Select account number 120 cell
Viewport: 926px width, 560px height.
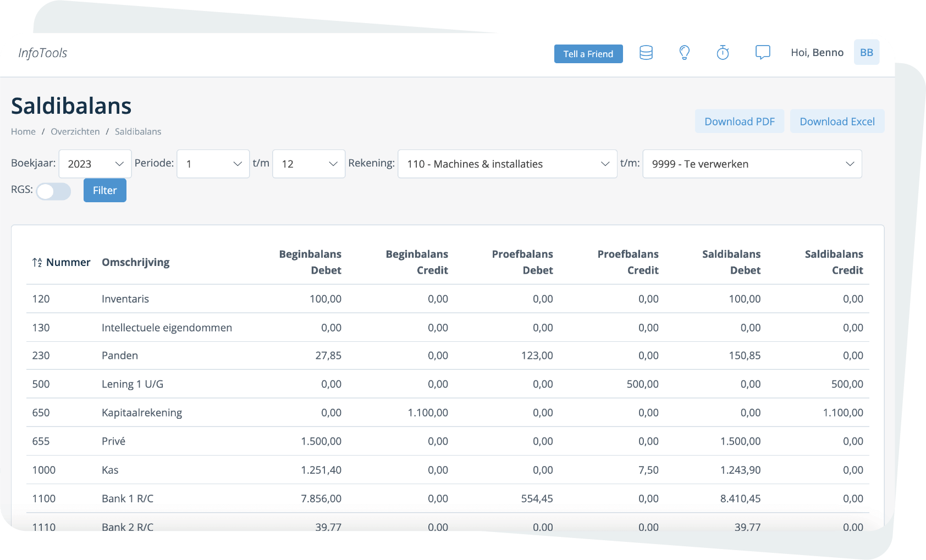point(41,299)
